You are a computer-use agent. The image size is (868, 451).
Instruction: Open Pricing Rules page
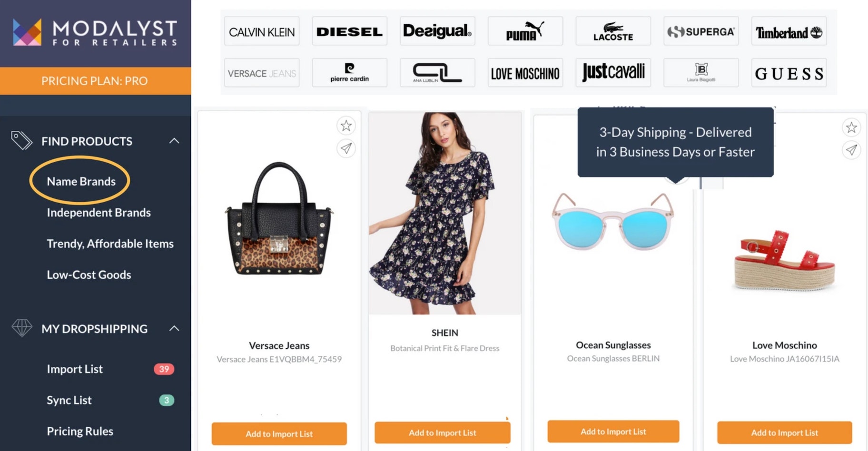point(80,431)
